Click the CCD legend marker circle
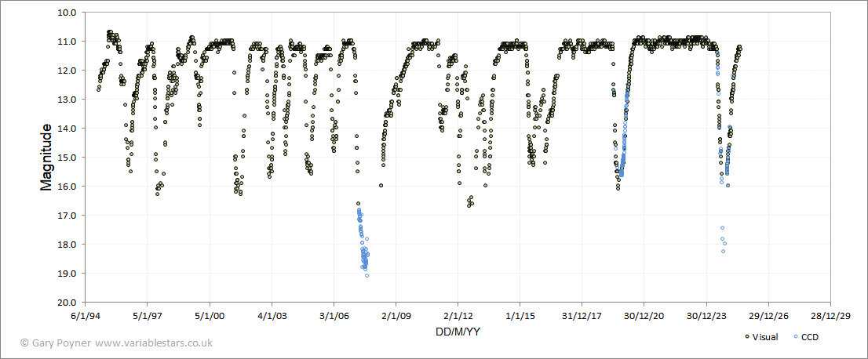 [796, 337]
